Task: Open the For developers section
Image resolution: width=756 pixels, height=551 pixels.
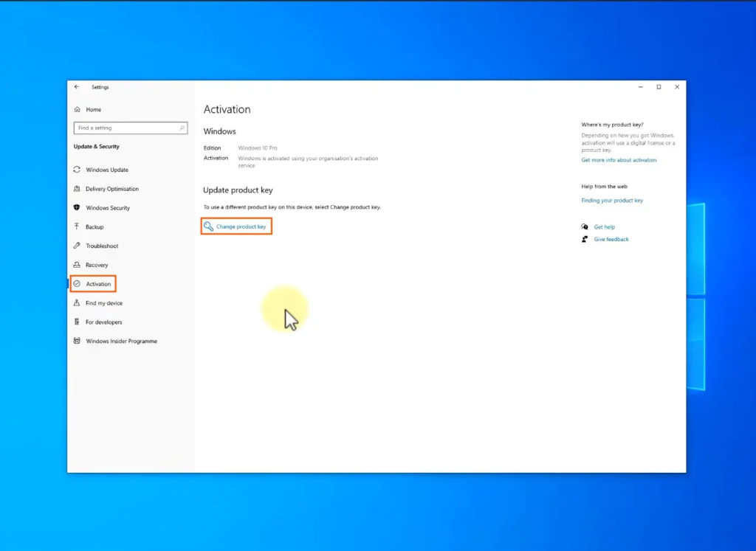Action: point(103,322)
